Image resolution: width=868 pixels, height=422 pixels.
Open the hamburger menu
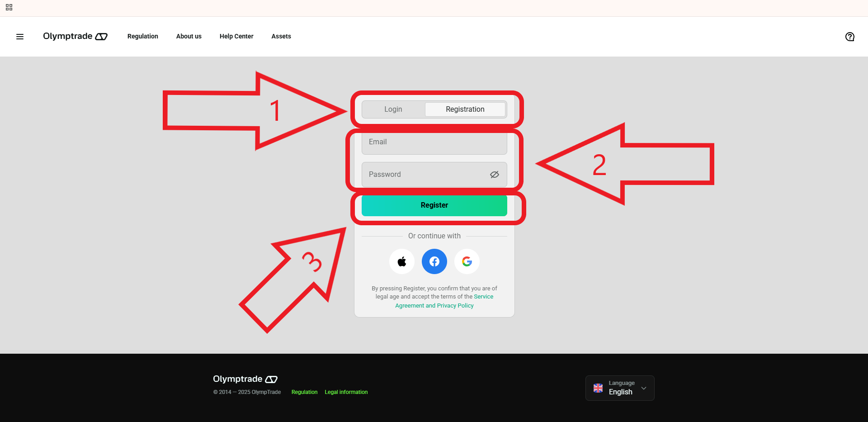pos(20,37)
